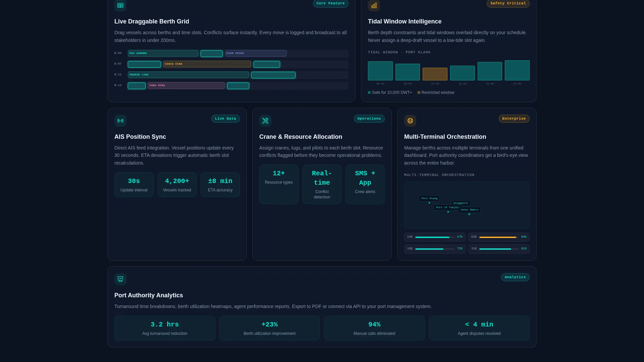Click the B-14 berth row label

click(118, 85)
